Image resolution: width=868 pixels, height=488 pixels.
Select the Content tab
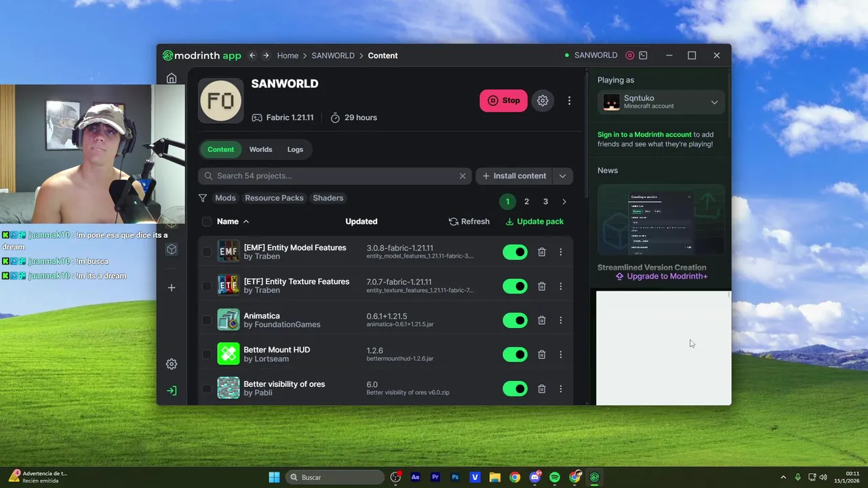[220, 150]
